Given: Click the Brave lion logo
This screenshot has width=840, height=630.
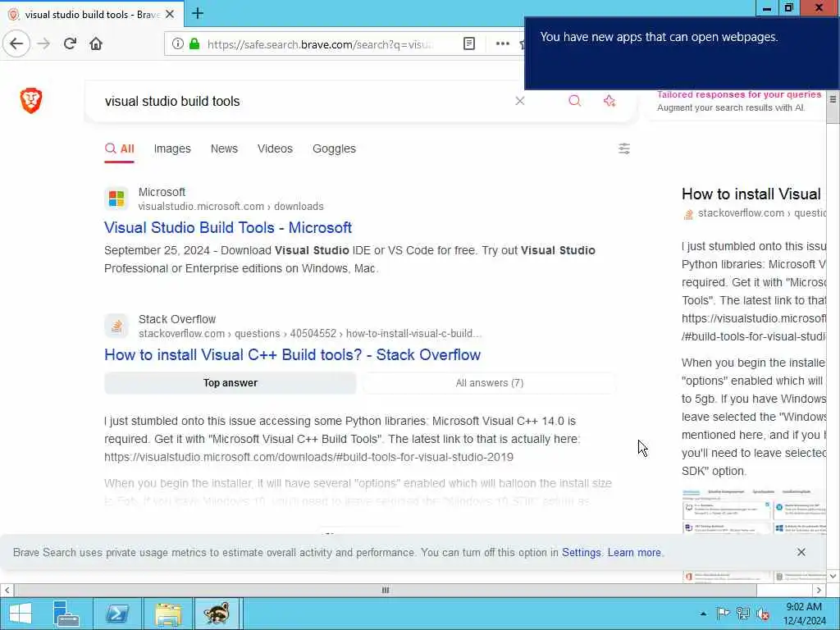Looking at the screenshot, I should [x=31, y=101].
